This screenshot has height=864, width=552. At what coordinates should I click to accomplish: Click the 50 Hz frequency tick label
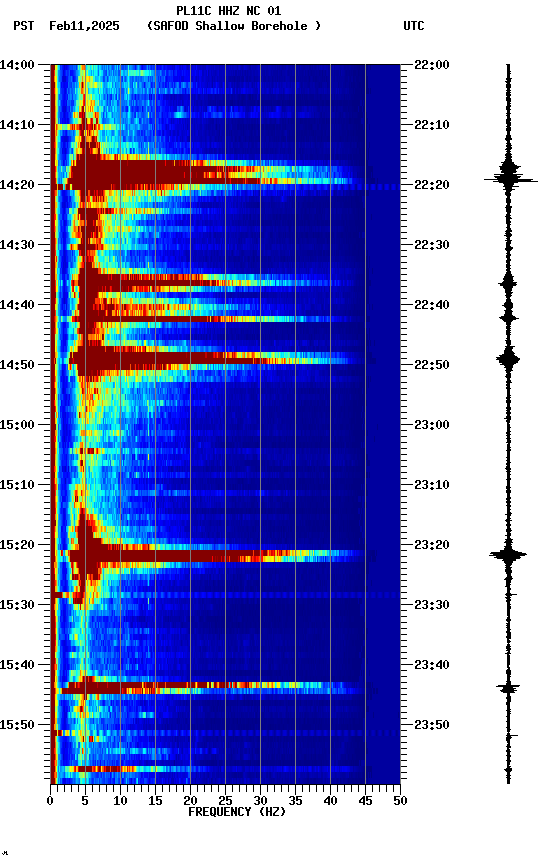pyautogui.click(x=400, y=801)
